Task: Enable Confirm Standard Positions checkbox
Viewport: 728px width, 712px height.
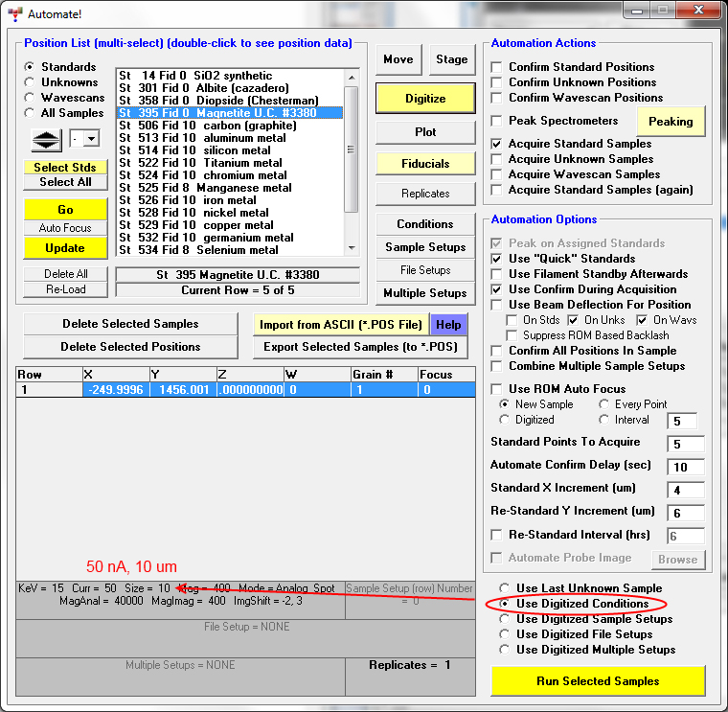Action: (497, 67)
